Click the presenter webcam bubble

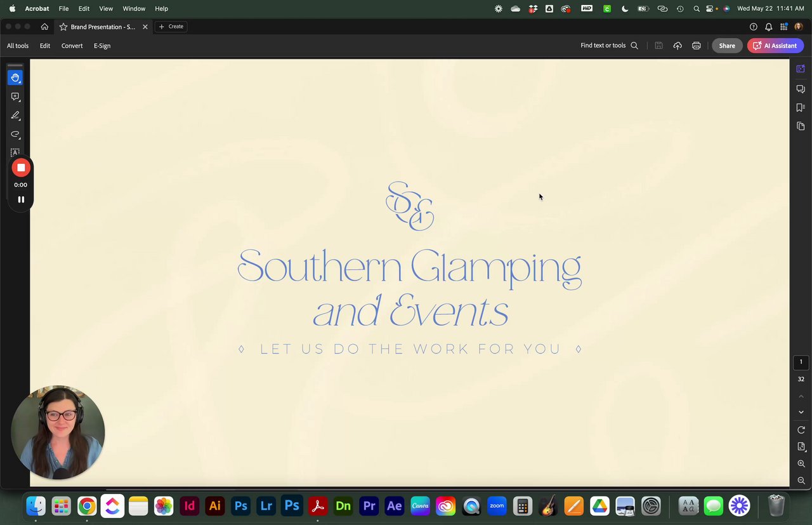pyautogui.click(x=58, y=432)
